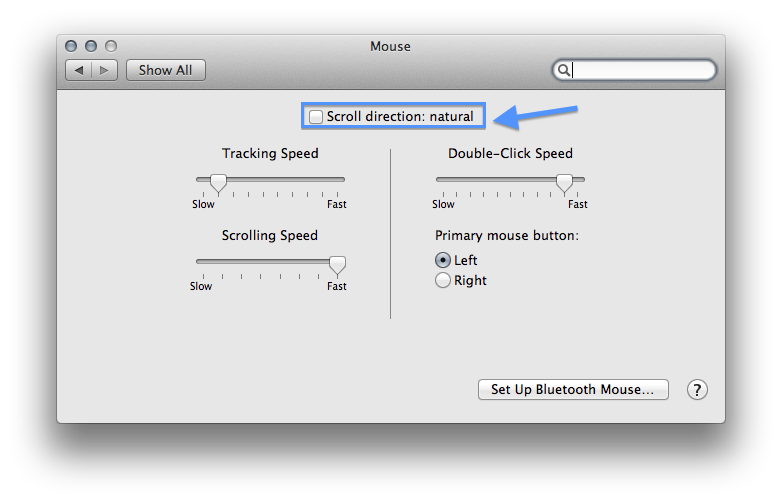Enable the Scroll direction: natural checkbox
The height and width of the screenshot is (502, 782).
(x=316, y=117)
